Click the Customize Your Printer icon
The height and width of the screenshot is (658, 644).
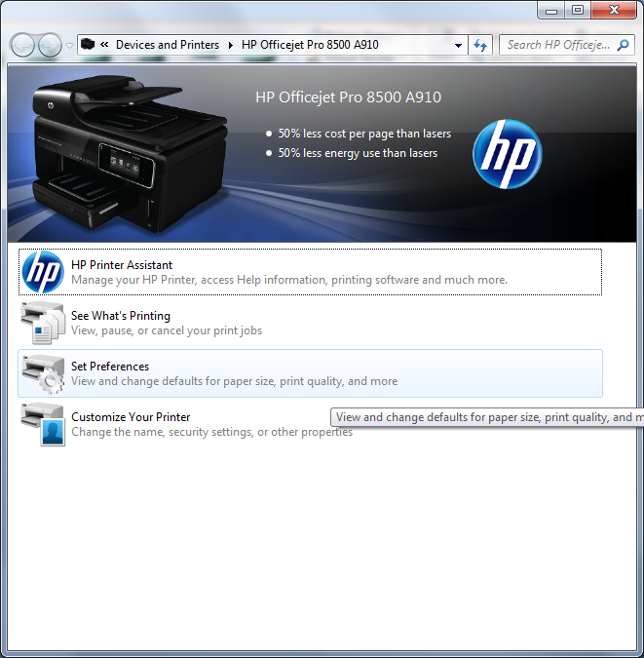(x=43, y=424)
